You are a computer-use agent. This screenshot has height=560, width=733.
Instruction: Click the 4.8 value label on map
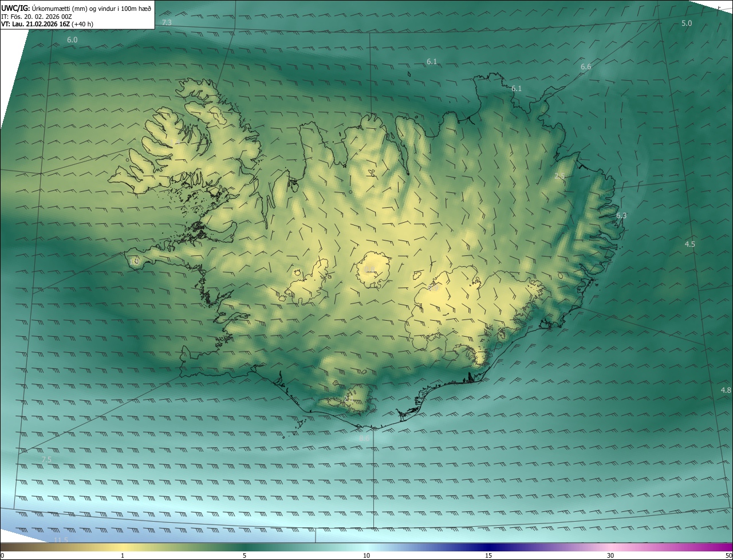(726, 391)
